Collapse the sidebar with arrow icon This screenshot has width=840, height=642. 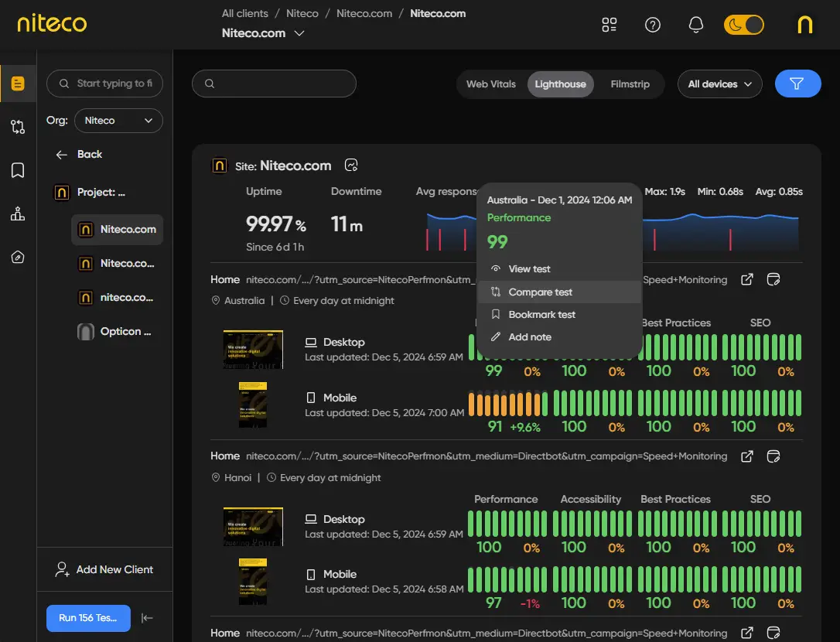tap(147, 617)
